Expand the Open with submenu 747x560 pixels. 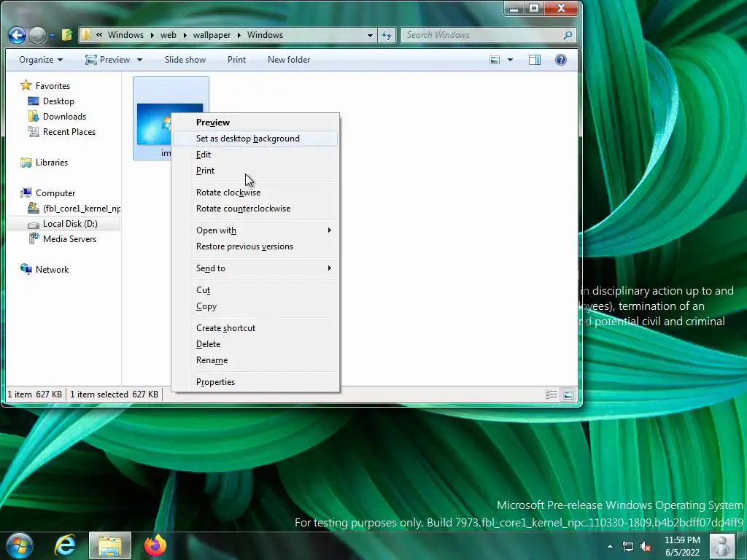(255, 230)
